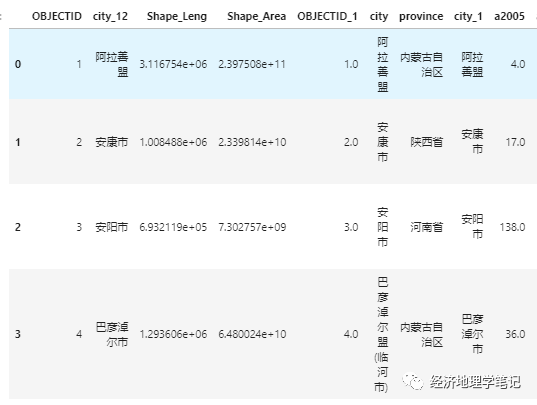The image size is (537, 405).
Task: Click province cell 内蒙古自治区 in row 0
Action: 422,64
